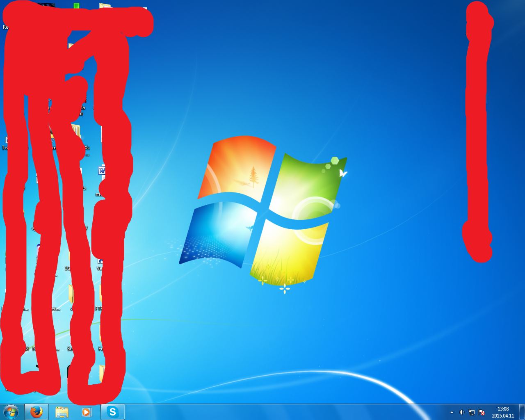Image resolution: width=525 pixels, height=420 pixels.
Task: Open the network status tray icon
Action: coord(472,412)
